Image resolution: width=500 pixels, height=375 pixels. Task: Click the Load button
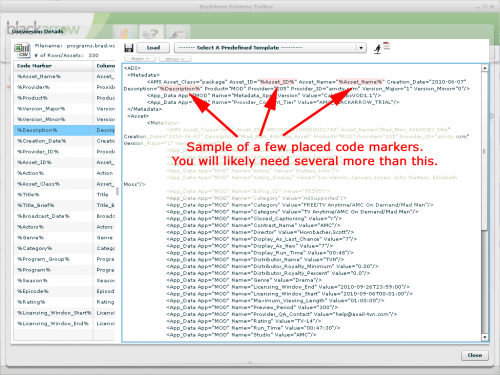click(x=153, y=48)
